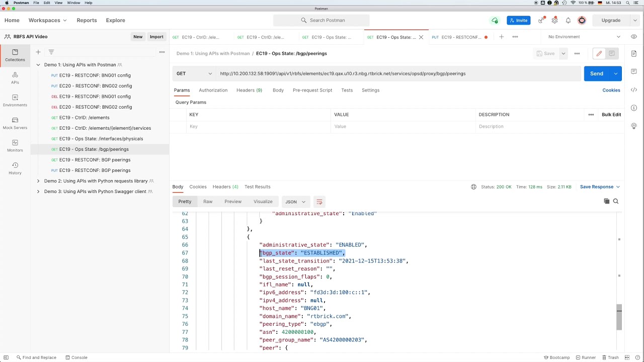Click the copy response icon
Image resolution: width=644 pixels, height=362 pixels.
pos(606,201)
